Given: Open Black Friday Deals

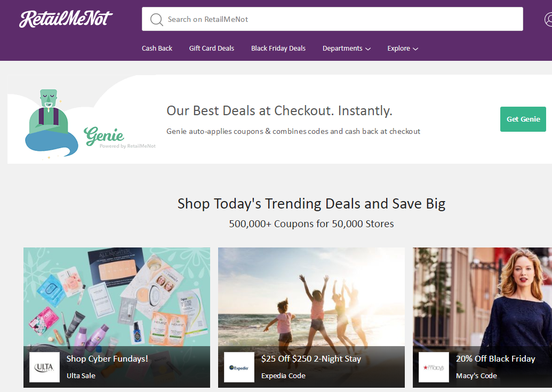Looking at the screenshot, I should pos(278,49).
